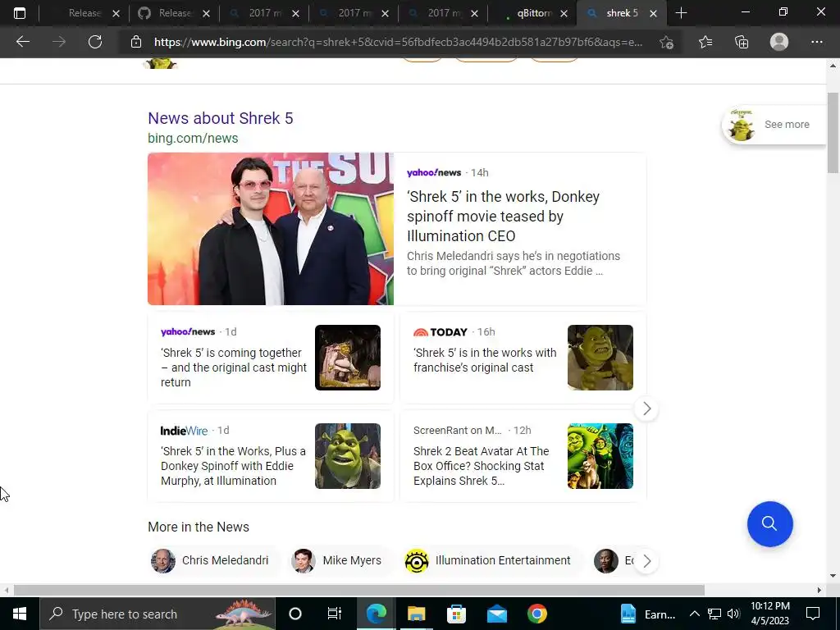Open Google Chrome from the taskbar
This screenshot has height=630, width=840.
[x=536, y=614]
